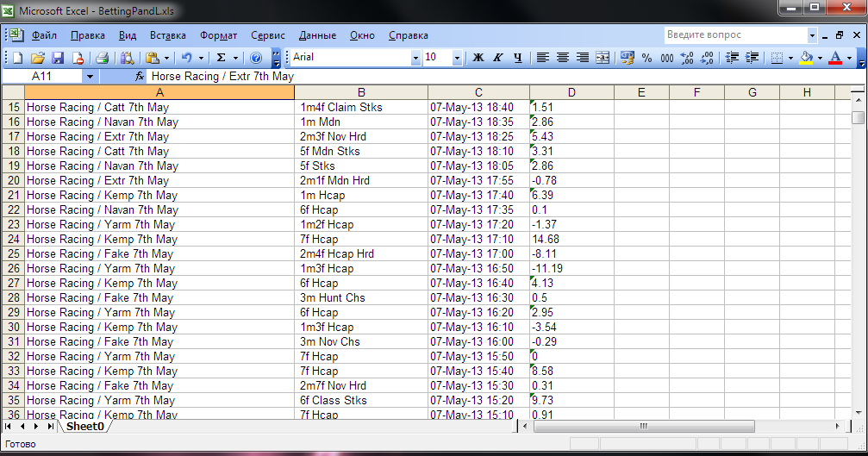The image size is (868, 456).
Task: Click the formula bar text
Action: pos(222,77)
